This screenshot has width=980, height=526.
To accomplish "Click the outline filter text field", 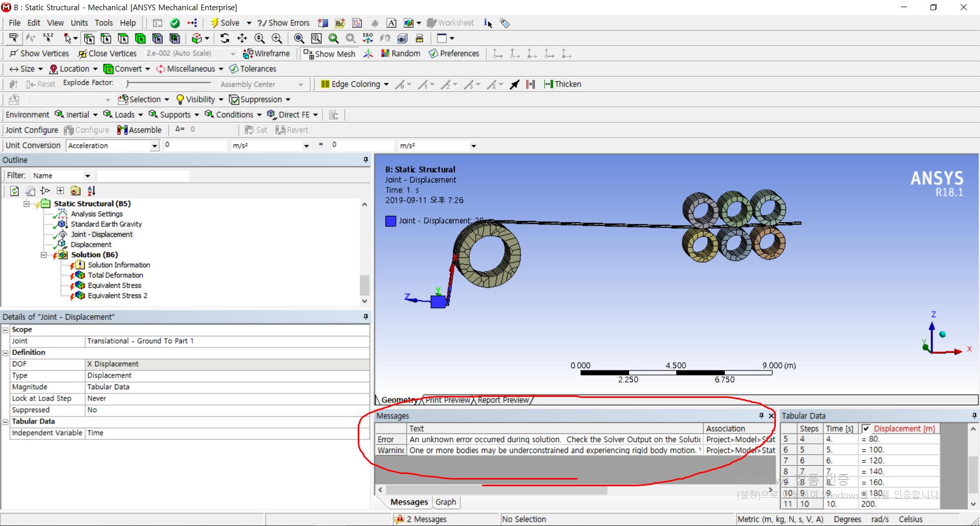I will (x=143, y=176).
